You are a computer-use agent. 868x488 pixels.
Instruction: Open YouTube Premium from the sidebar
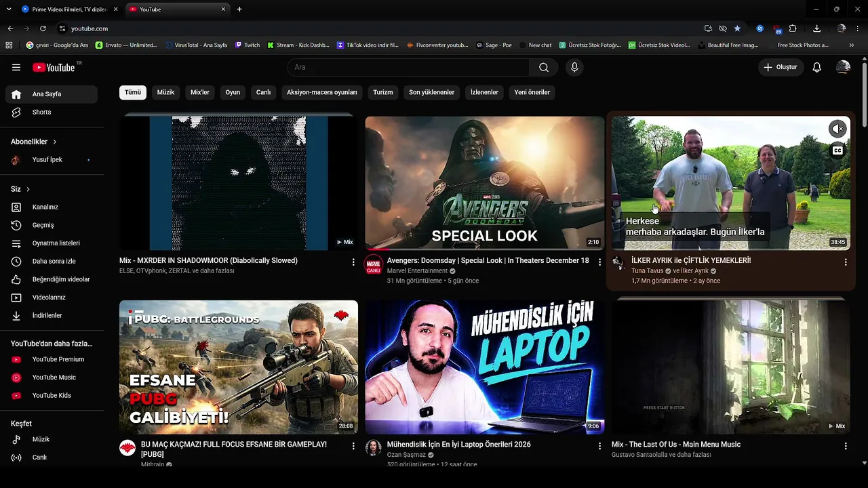point(52,359)
